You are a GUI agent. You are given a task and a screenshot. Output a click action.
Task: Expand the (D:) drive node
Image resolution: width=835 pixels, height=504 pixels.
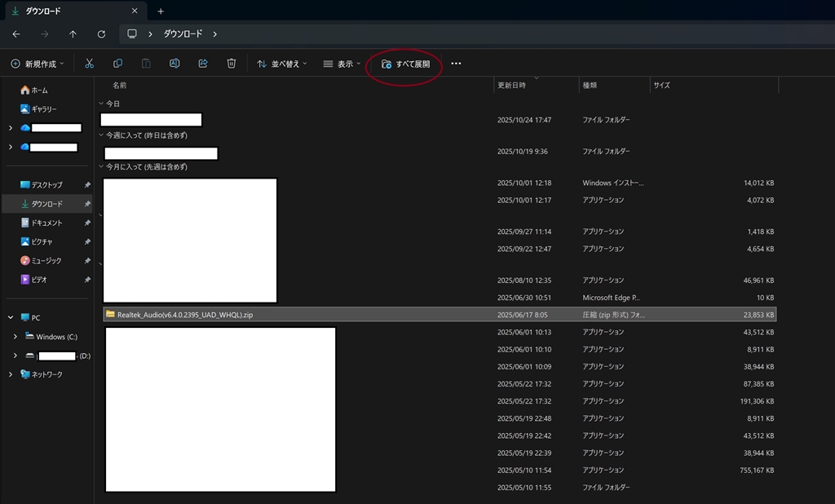click(x=15, y=356)
